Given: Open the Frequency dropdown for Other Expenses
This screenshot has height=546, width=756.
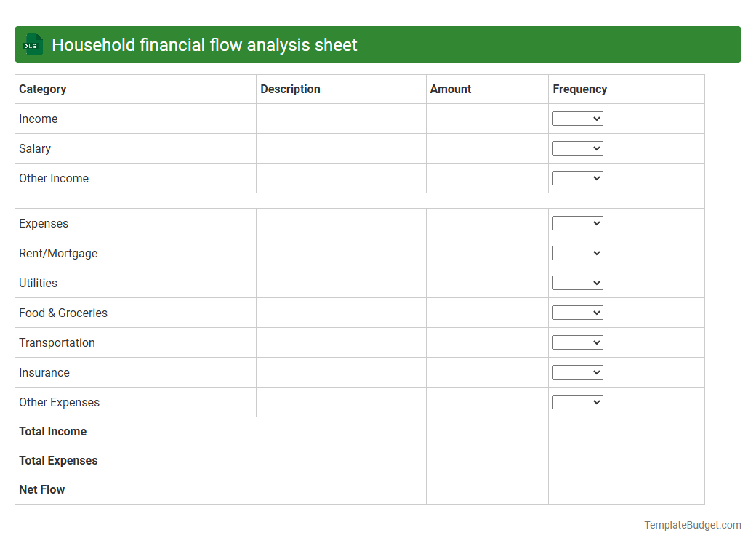Looking at the screenshot, I should tap(578, 401).
